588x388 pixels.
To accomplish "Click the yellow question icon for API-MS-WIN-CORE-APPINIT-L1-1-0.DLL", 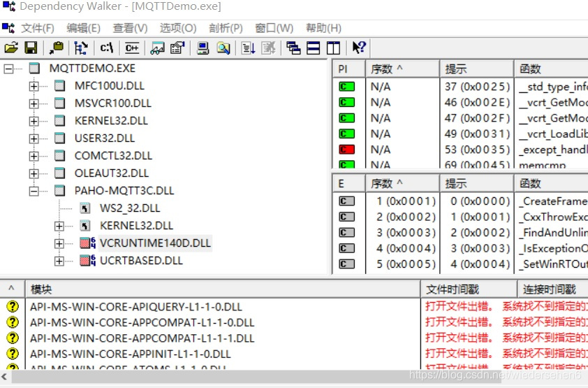I will click(13, 354).
